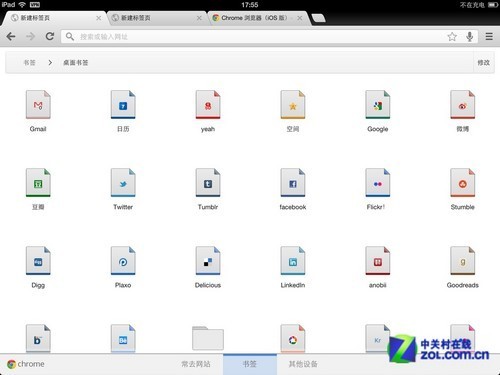Viewport: 500px width, 375px height.
Task: Open the Behance Bē bookmark in bottom row
Action: [123, 338]
